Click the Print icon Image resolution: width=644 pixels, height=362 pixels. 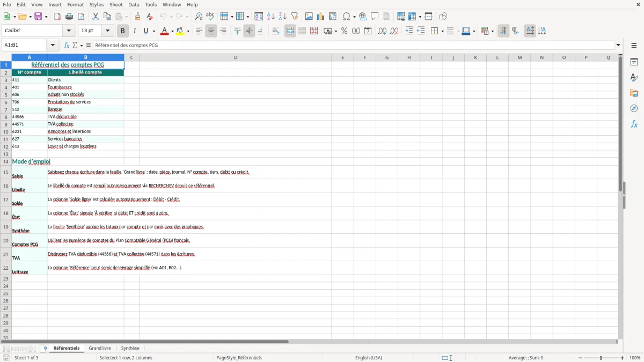[x=69, y=17]
